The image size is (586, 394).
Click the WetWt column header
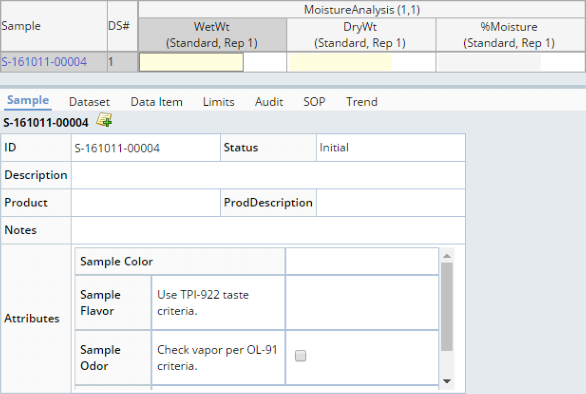[212, 35]
